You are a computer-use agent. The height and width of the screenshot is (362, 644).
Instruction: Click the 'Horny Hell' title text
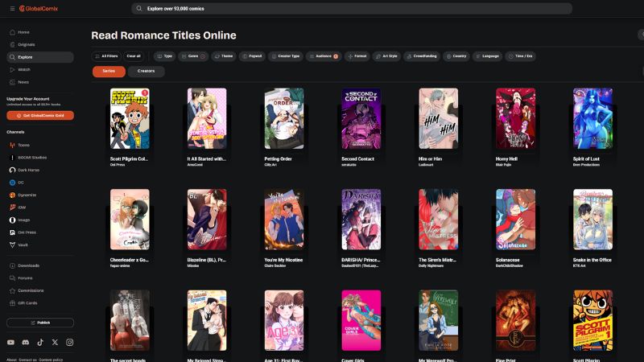tap(506, 159)
